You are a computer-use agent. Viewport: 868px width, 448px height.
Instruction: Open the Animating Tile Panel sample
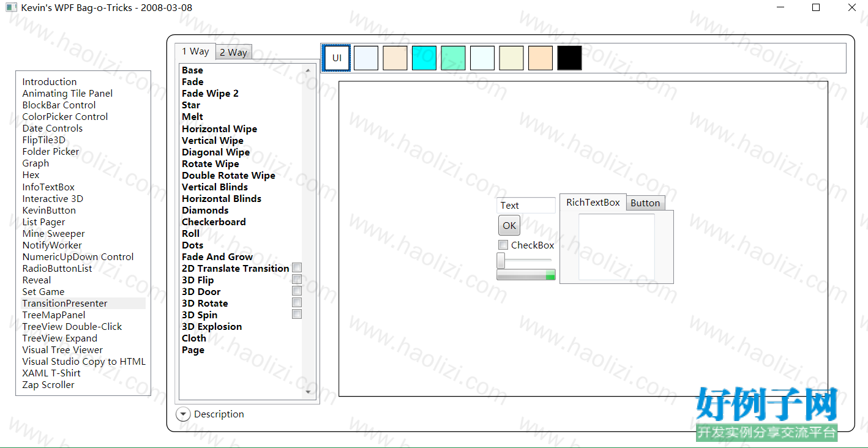tap(67, 94)
